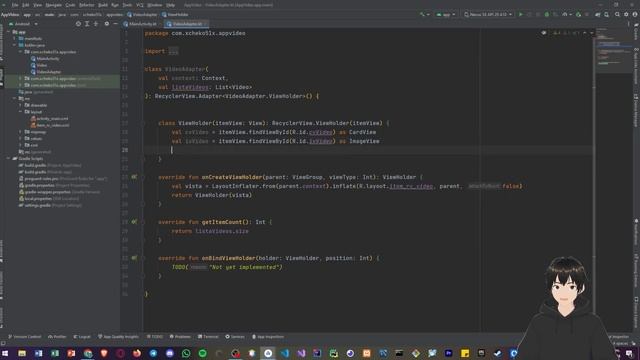Collapse the app module tree node
The height and width of the screenshot is (360, 640).
point(9,32)
